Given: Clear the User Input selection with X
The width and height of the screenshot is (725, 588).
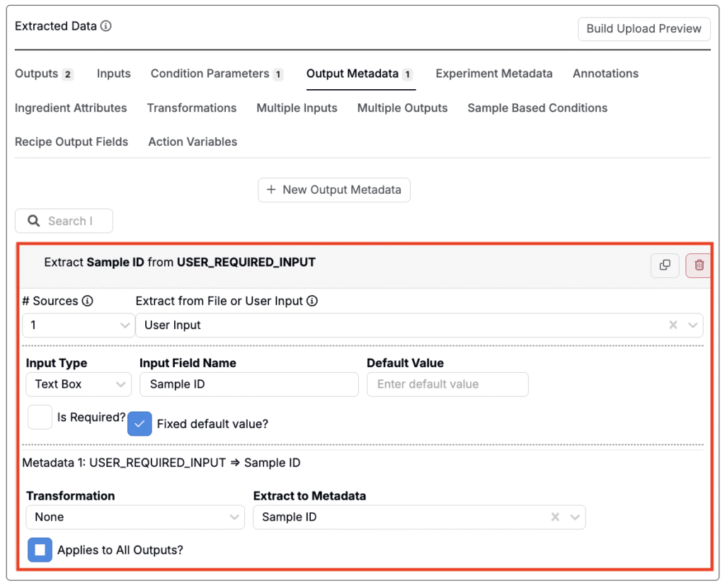Looking at the screenshot, I should tap(673, 325).
